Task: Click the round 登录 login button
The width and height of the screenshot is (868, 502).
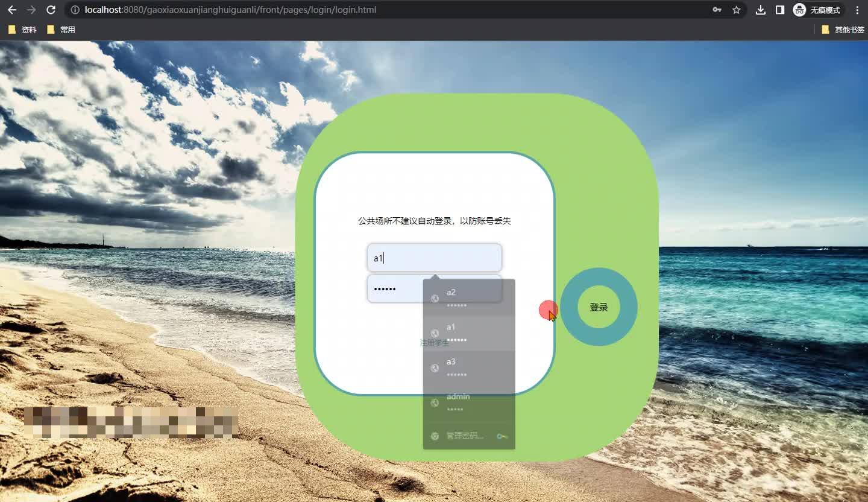Action: pyautogui.click(x=599, y=307)
